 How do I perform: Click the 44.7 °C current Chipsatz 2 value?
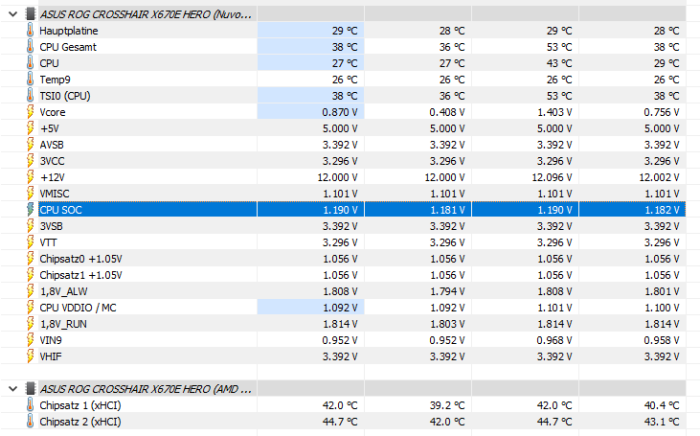339,421
